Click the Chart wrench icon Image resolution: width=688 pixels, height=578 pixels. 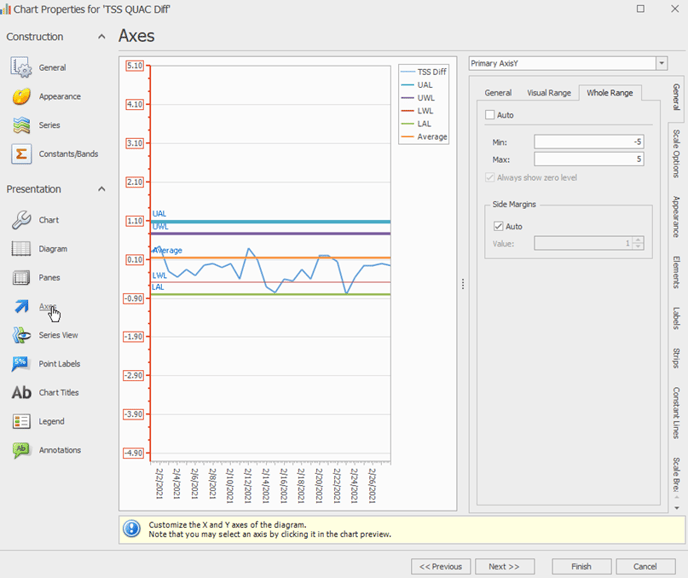pyautogui.click(x=21, y=220)
